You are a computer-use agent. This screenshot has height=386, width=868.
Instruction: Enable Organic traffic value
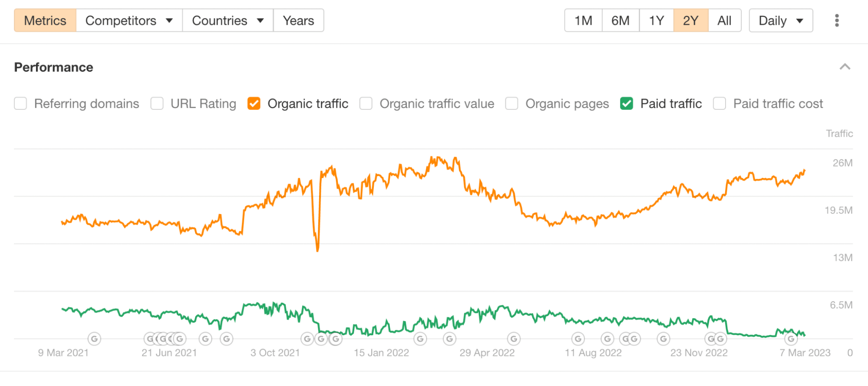pos(366,103)
